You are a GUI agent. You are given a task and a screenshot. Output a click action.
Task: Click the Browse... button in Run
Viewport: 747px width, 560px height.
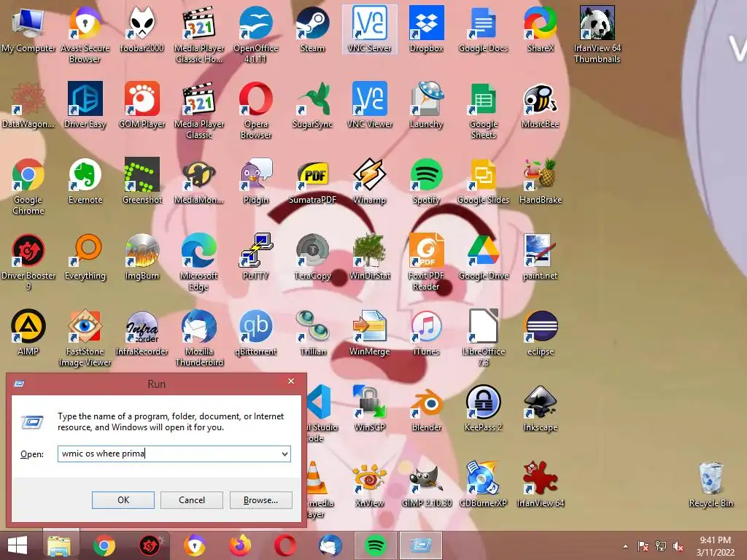coord(260,500)
